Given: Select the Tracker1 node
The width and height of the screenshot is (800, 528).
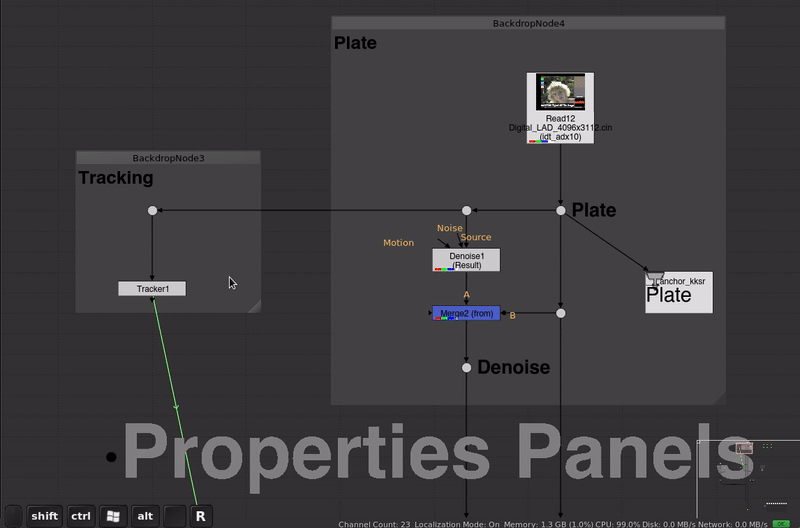Looking at the screenshot, I should click(x=152, y=289).
